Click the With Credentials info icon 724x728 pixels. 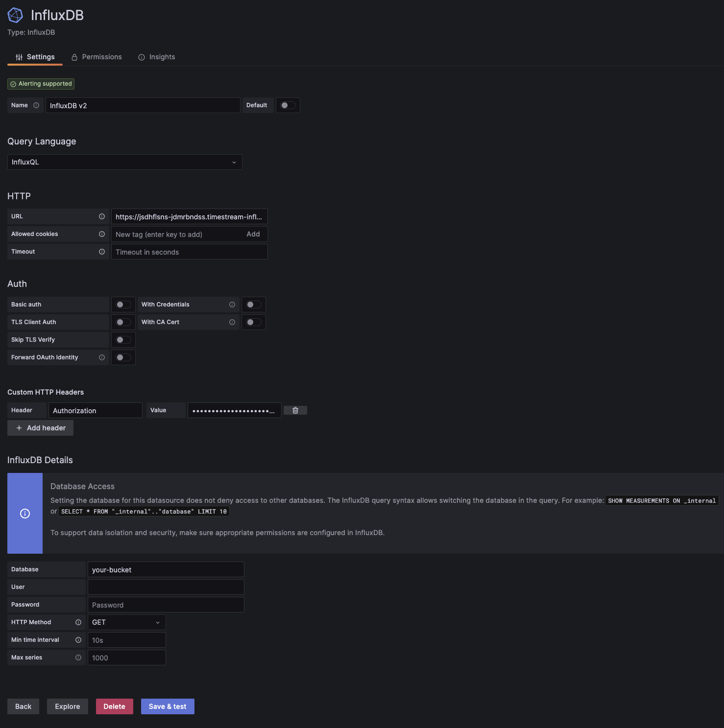(x=232, y=305)
